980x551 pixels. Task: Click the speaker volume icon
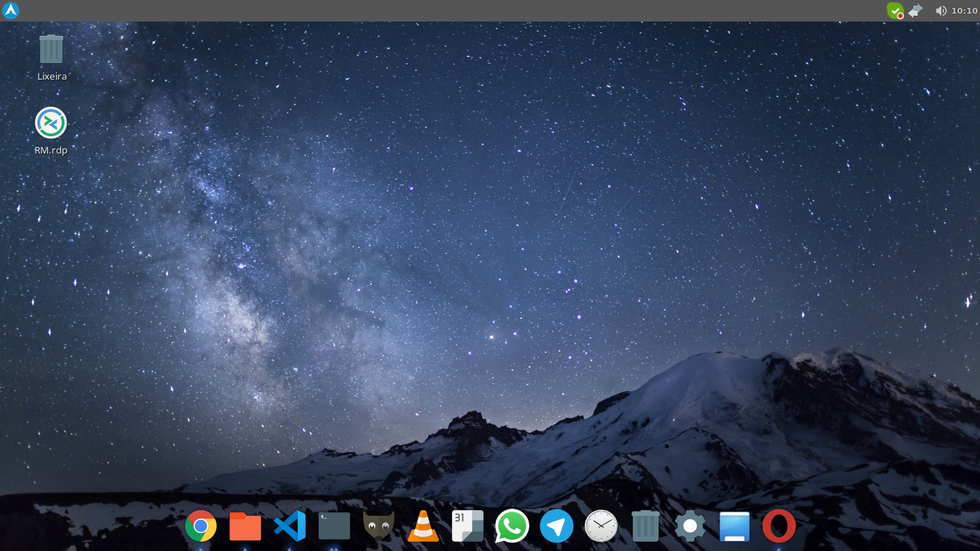(941, 11)
